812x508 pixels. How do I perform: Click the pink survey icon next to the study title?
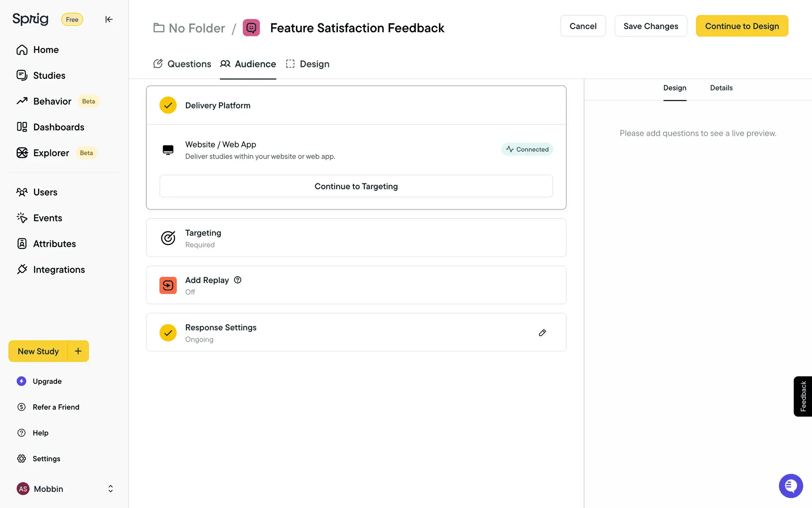click(x=251, y=28)
